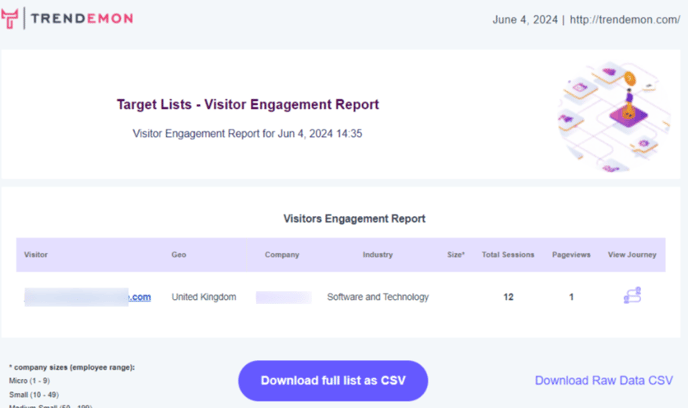Open the http://trendemon.com/ header link
This screenshot has height=408, width=688.
[x=625, y=20]
